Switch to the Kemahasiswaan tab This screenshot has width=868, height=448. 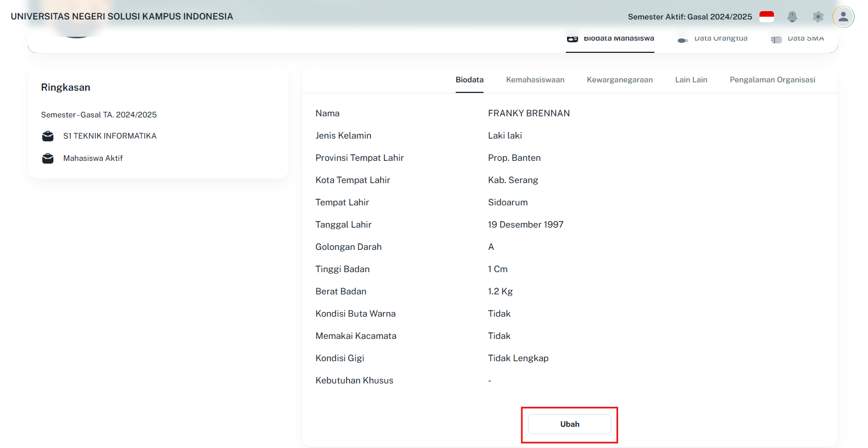tap(535, 80)
